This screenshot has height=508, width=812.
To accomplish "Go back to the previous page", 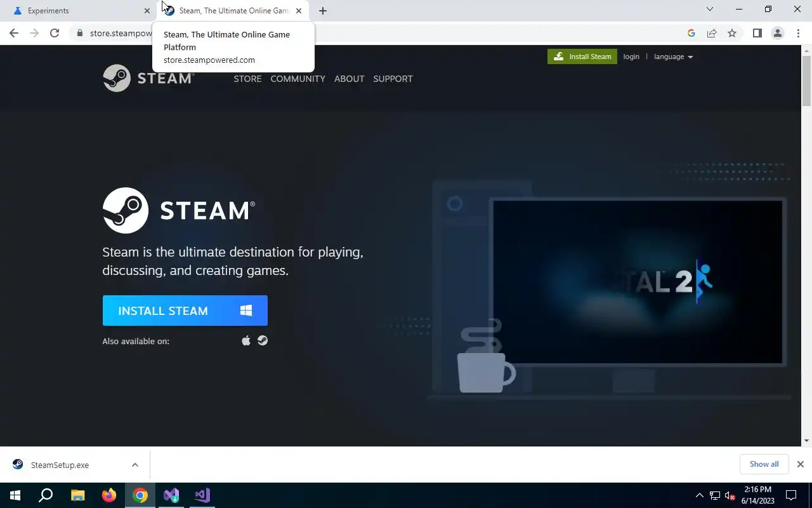I will click(14, 33).
